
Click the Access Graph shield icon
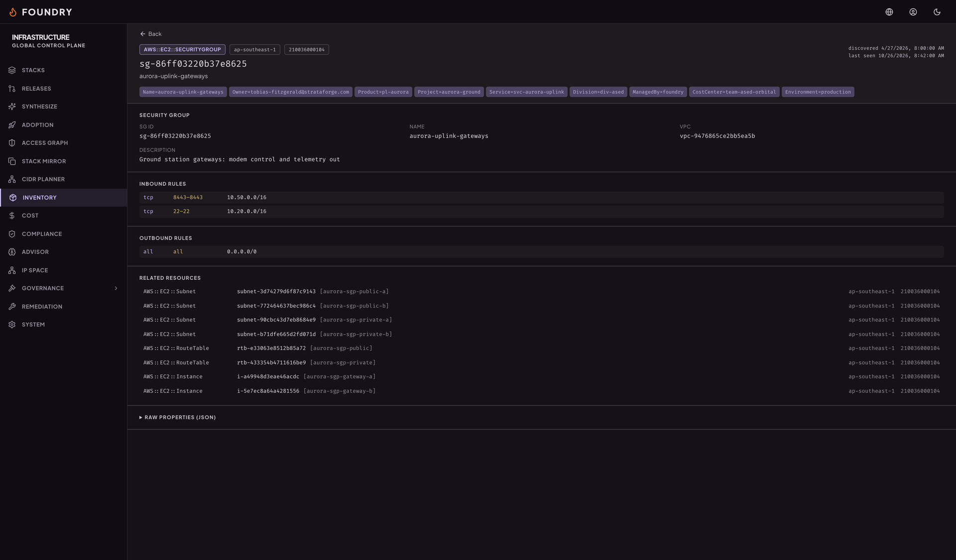coord(12,143)
